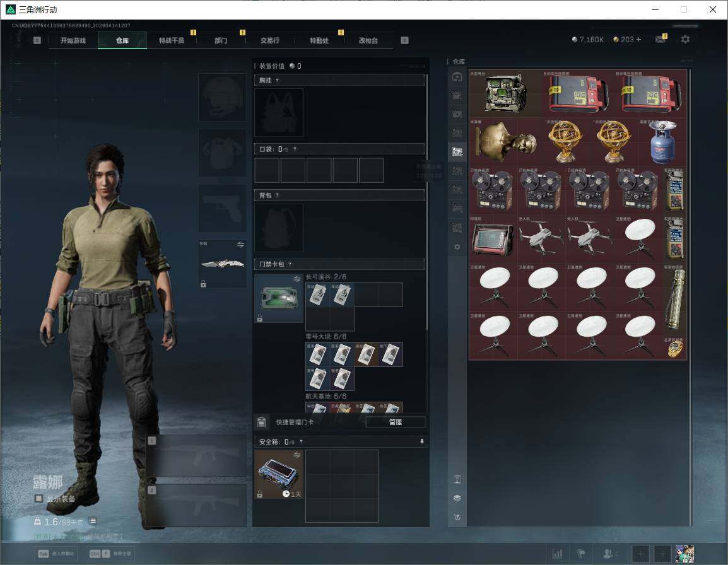Open the 改枪台 tab
Image resolution: width=728 pixels, height=565 pixels.
[368, 40]
